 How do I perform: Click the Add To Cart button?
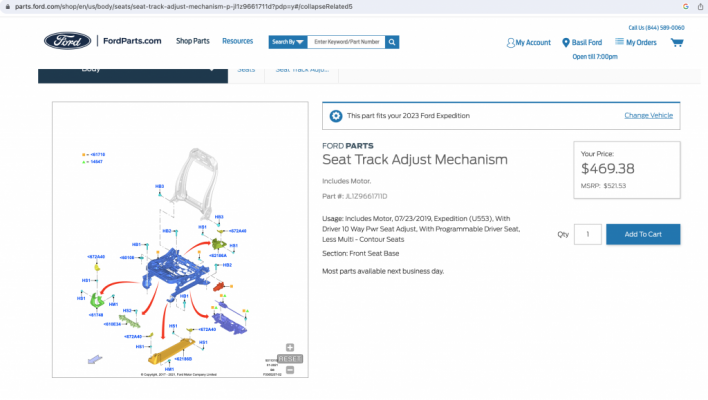(643, 234)
